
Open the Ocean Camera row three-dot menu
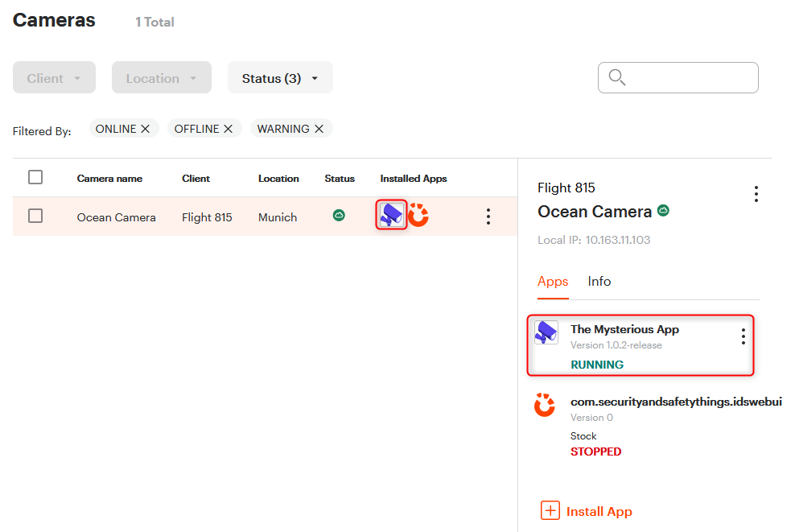click(x=488, y=217)
